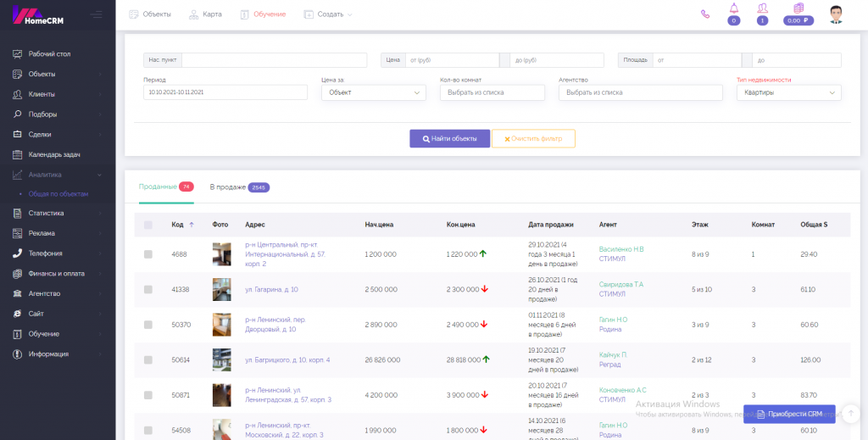
Task: Check the row checkbox for code 4688
Action: point(148,254)
